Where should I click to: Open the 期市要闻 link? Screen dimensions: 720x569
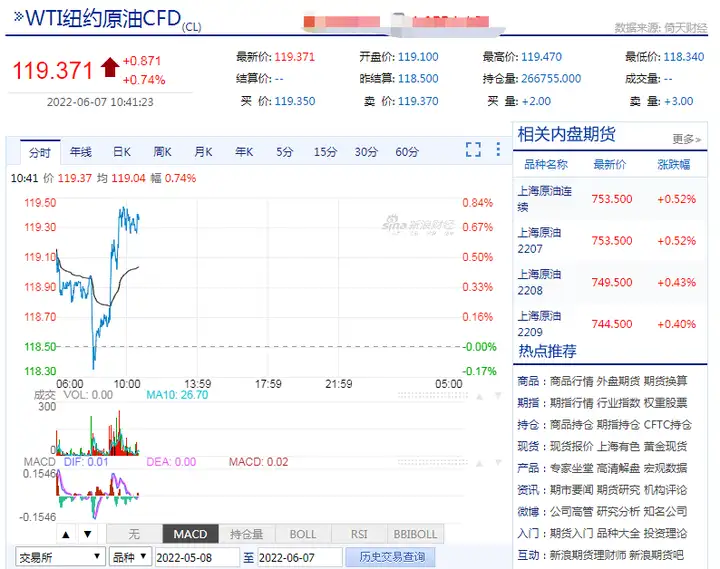click(572, 490)
